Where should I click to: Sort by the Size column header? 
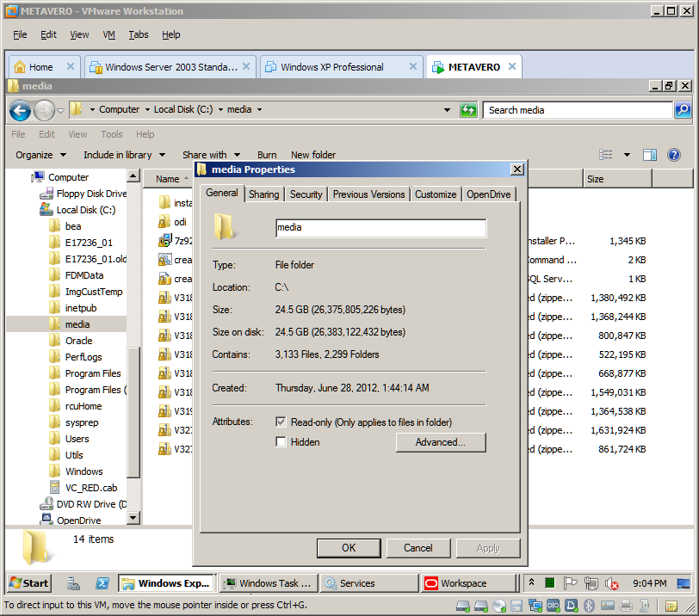[x=617, y=179]
